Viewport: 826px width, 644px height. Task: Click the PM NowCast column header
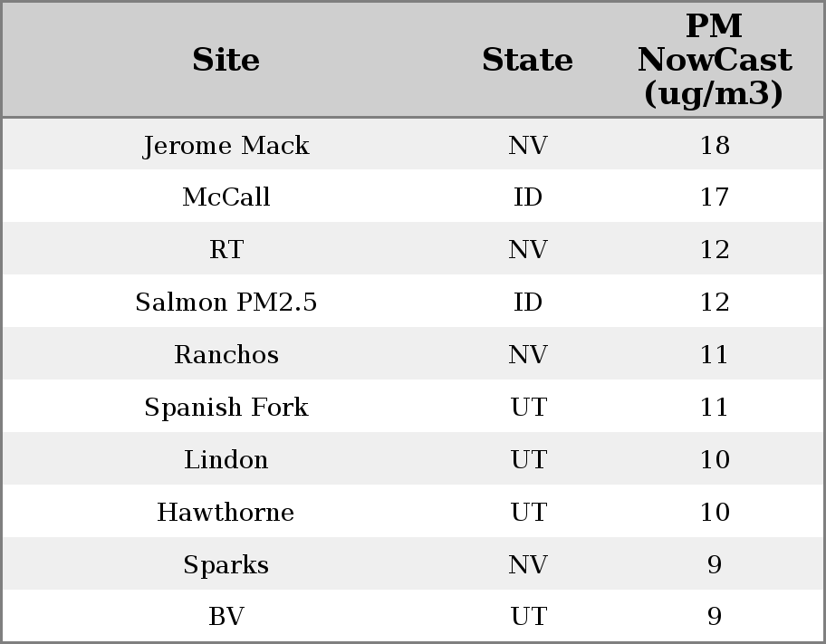pos(714,61)
